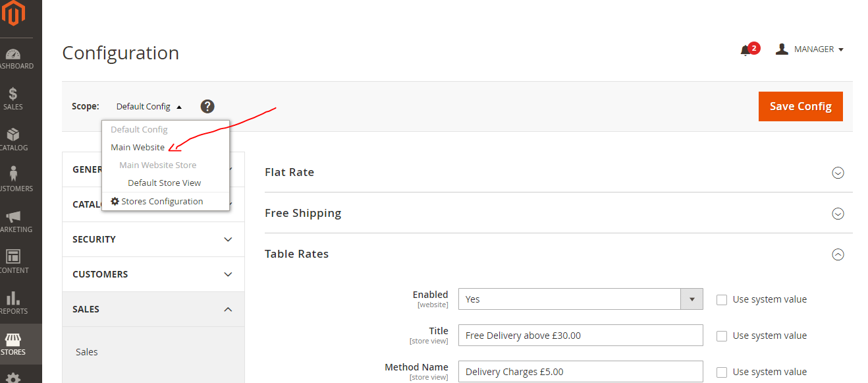Select Main Website from scope menu

(x=138, y=147)
